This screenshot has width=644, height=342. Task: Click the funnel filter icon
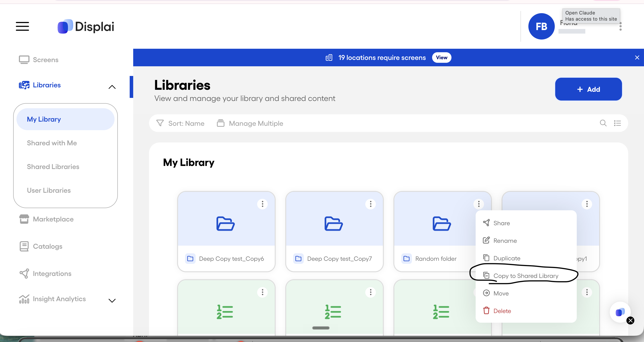pos(160,123)
